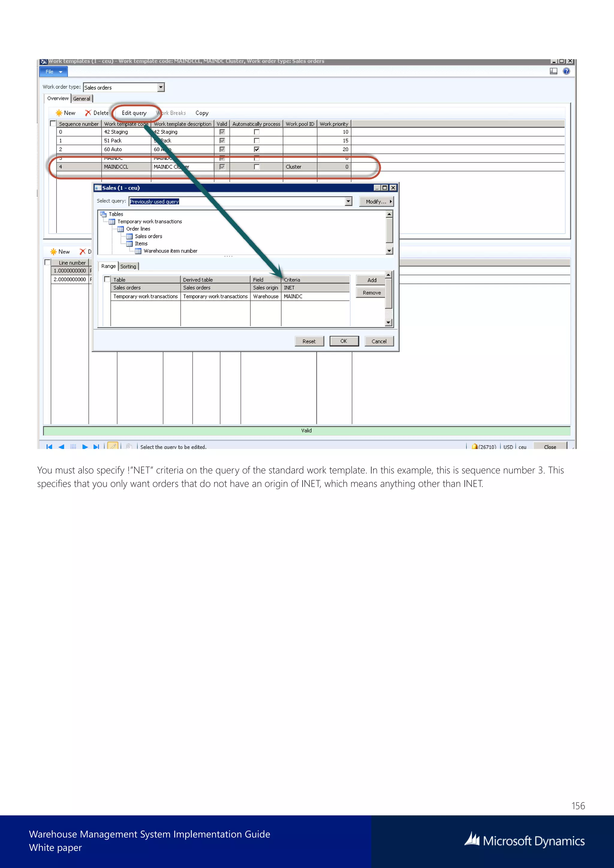Toggle Automatically process for 51 Pack
The width and height of the screenshot is (614, 868).
click(x=257, y=141)
